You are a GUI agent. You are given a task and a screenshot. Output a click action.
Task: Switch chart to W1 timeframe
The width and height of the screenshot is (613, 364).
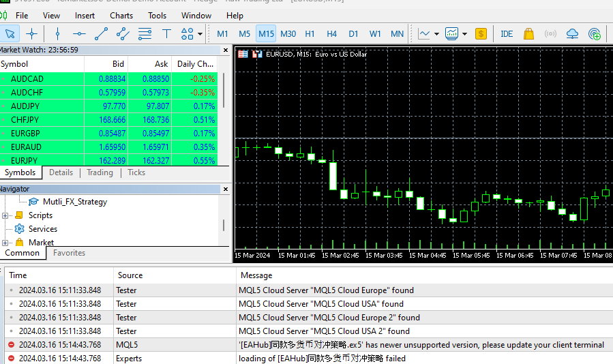pyautogui.click(x=375, y=34)
